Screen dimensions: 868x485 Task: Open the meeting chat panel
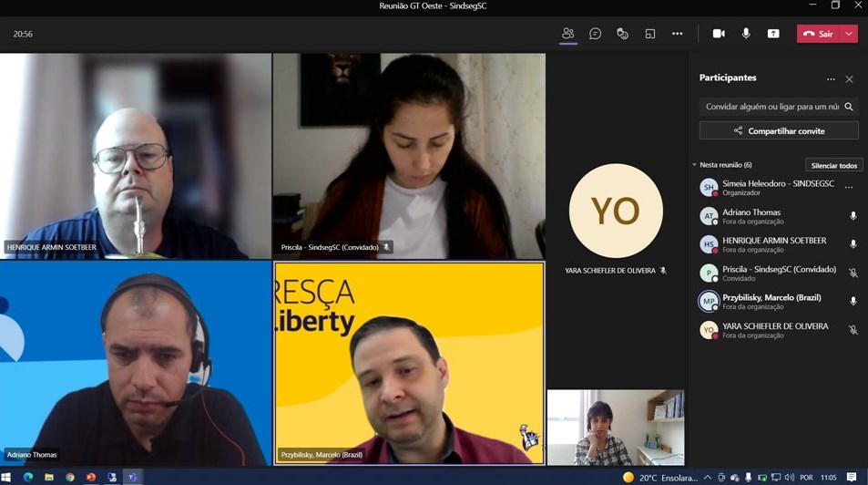click(595, 34)
